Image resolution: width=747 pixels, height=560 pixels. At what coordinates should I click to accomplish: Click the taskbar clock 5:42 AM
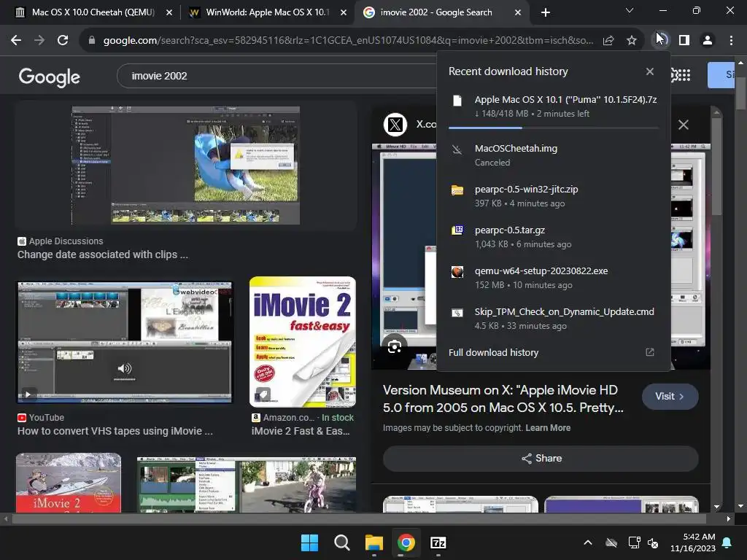click(x=693, y=542)
